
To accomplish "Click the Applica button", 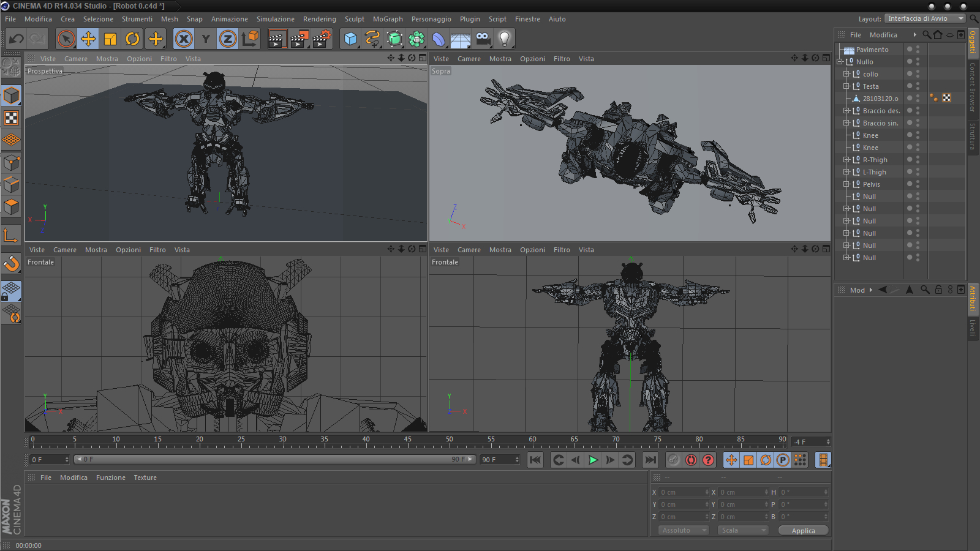I will click(x=803, y=531).
